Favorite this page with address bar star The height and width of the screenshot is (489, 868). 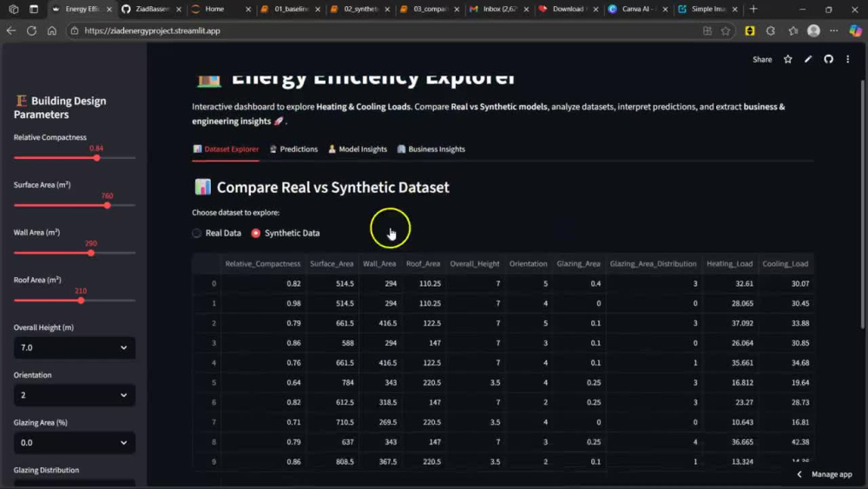726,31
